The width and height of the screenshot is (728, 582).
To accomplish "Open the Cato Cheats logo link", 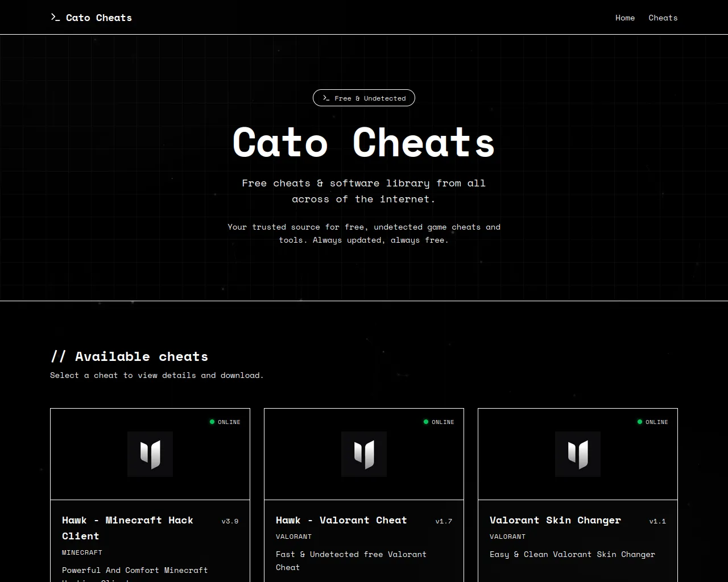I will [91, 18].
